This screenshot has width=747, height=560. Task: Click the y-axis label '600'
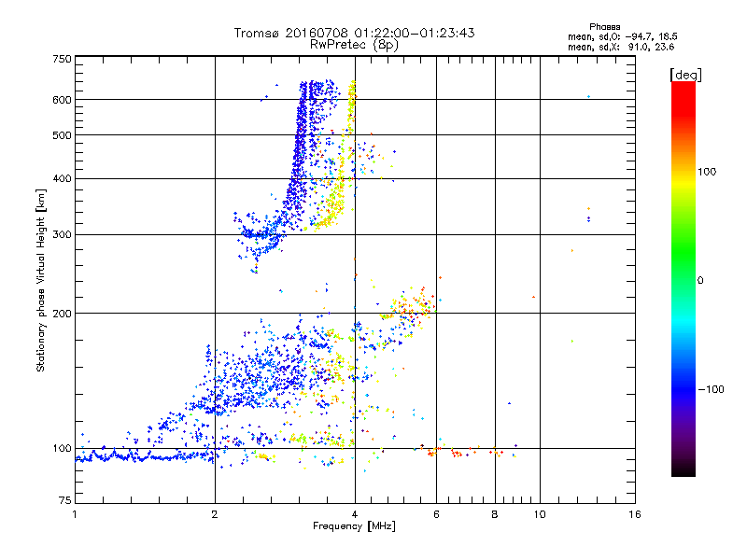pos(62,100)
